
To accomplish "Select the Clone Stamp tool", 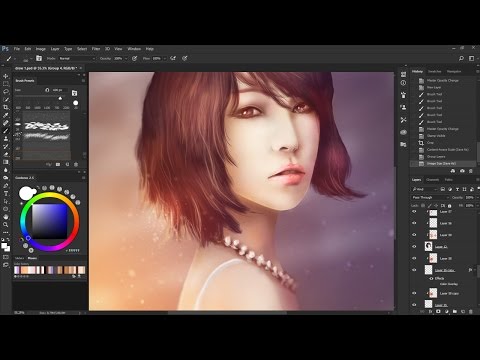I will click(x=6, y=139).
